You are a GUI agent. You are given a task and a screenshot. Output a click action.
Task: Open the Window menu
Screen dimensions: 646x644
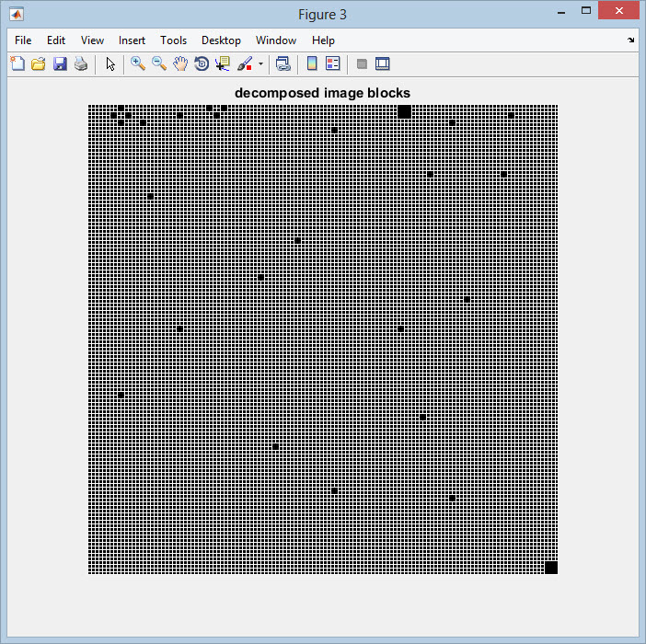pos(276,40)
